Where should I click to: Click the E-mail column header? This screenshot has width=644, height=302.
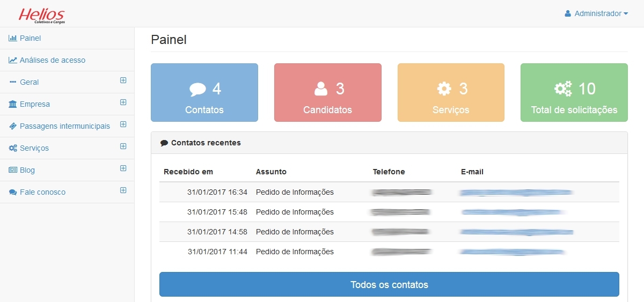click(x=472, y=172)
